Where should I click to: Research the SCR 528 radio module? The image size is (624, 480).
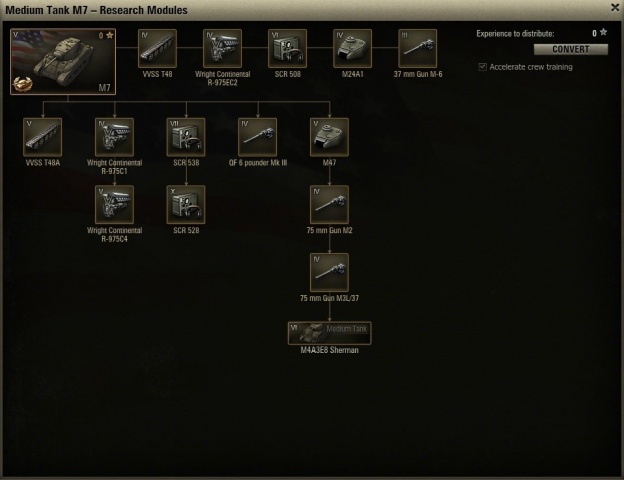pos(186,205)
